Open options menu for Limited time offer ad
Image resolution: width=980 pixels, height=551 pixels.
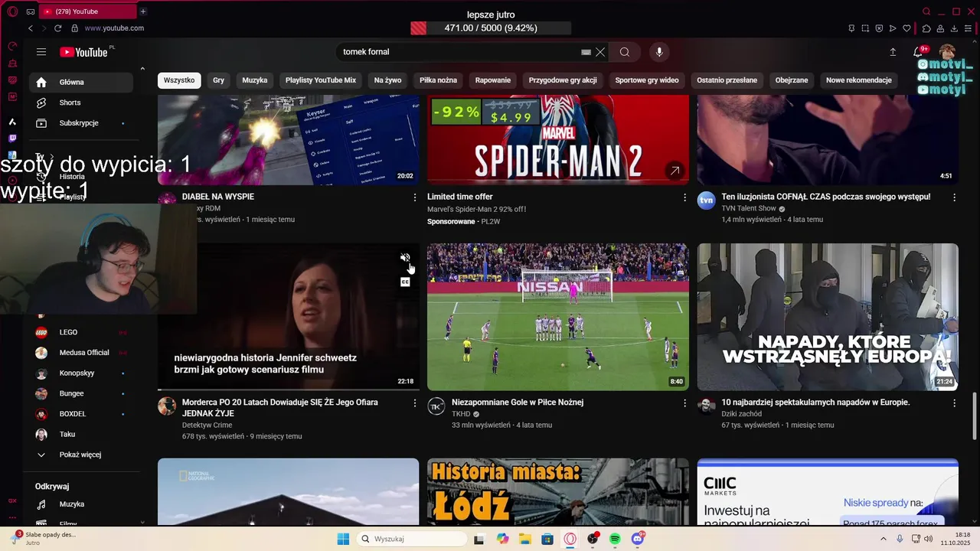(684, 197)
